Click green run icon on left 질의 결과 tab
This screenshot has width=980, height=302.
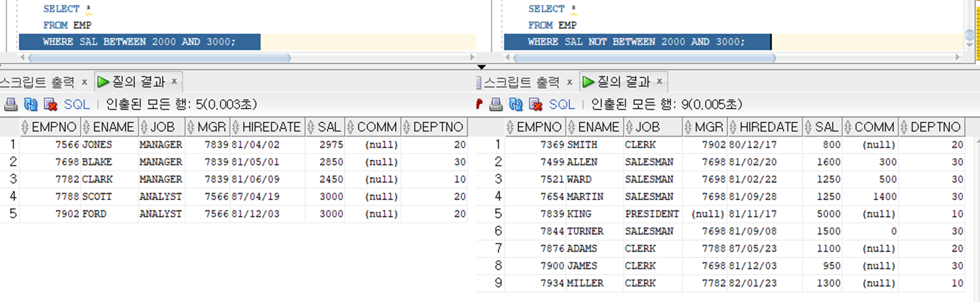coord(103,82)
